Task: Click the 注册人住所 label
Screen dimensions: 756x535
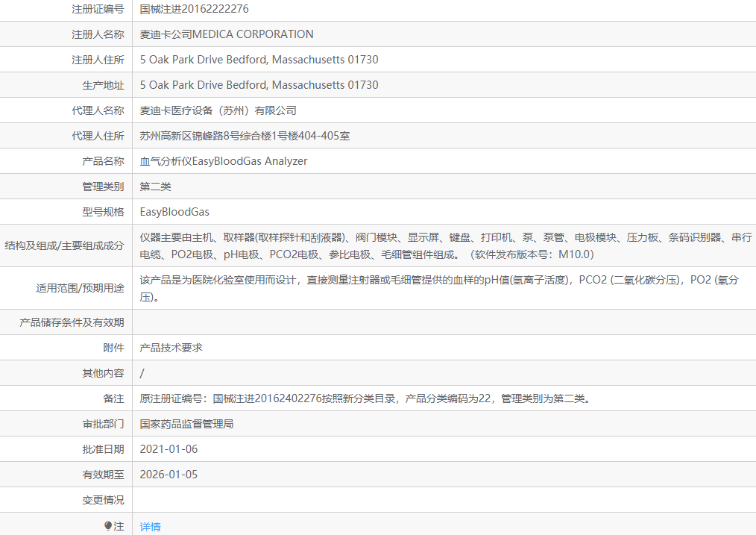Action: click(98, 60)
